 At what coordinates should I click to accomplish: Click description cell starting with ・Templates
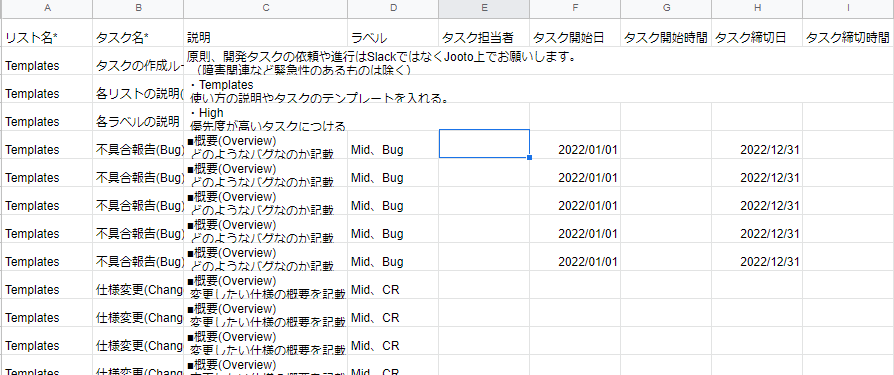[266, 88]
